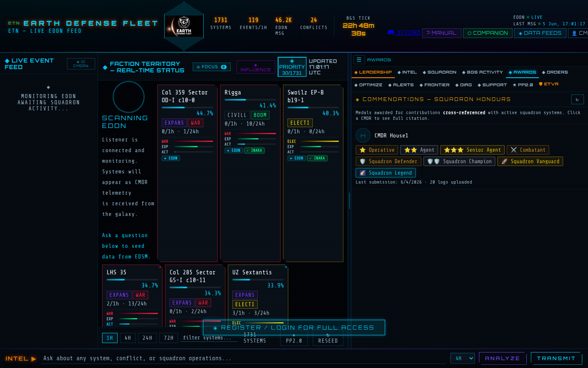This screenshot has width=588, height=368.
Task: Open the PP2.0 star button in toolbar
Action: click(294, 339)
